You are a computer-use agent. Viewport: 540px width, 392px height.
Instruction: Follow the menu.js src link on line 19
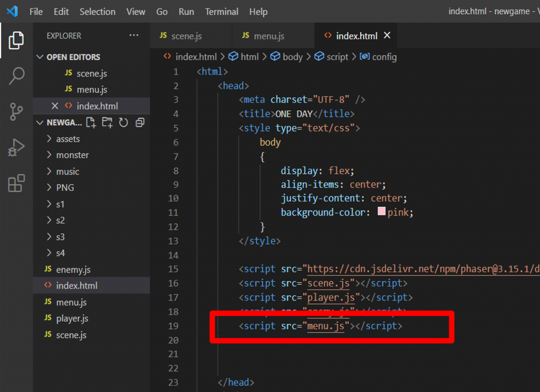[x=325, y=326]
